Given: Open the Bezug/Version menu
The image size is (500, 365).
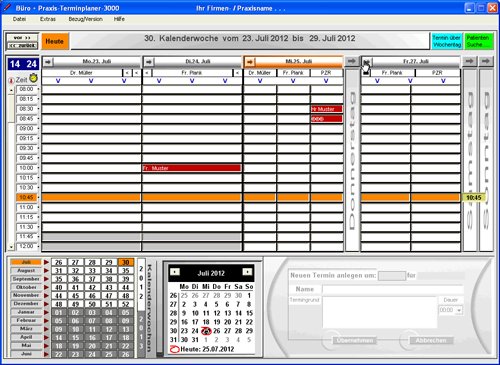Looking at the screenshot, I should pyautogui.click(x=85, y=19).
